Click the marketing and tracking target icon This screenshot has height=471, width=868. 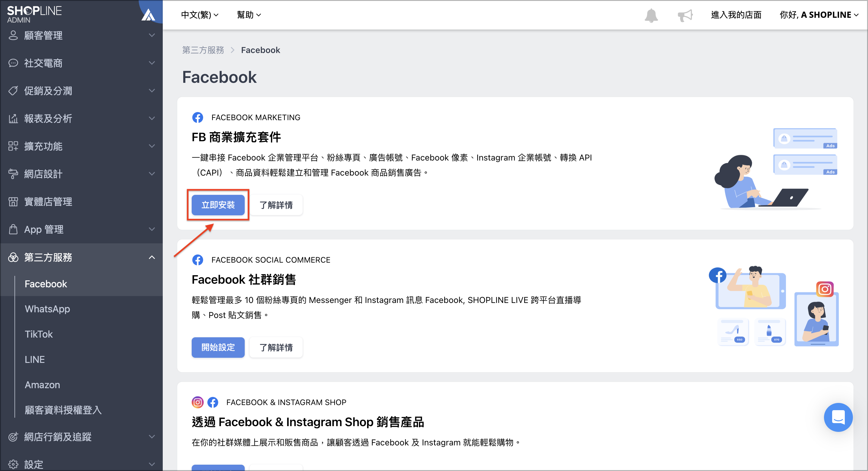tap(13, 437)
